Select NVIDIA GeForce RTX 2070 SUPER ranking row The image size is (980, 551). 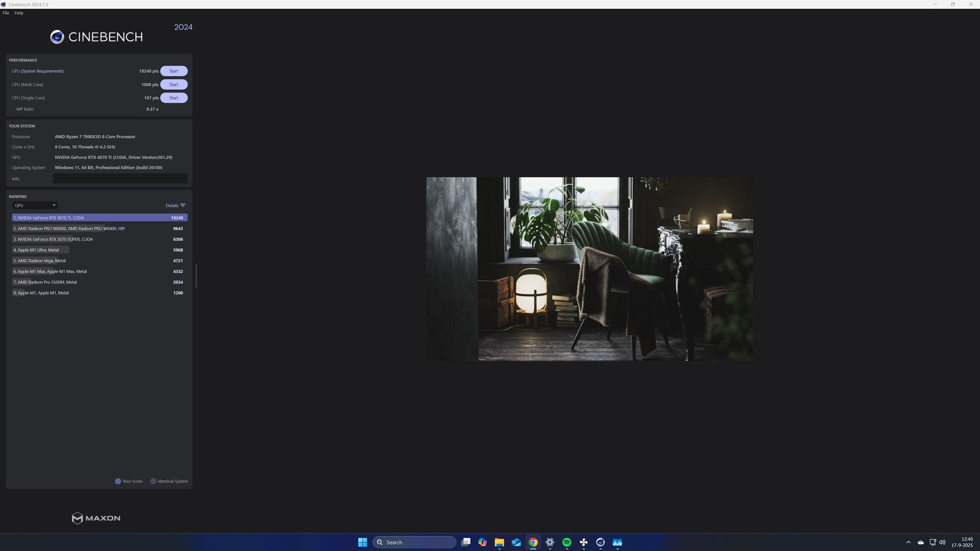pos(100,239)
